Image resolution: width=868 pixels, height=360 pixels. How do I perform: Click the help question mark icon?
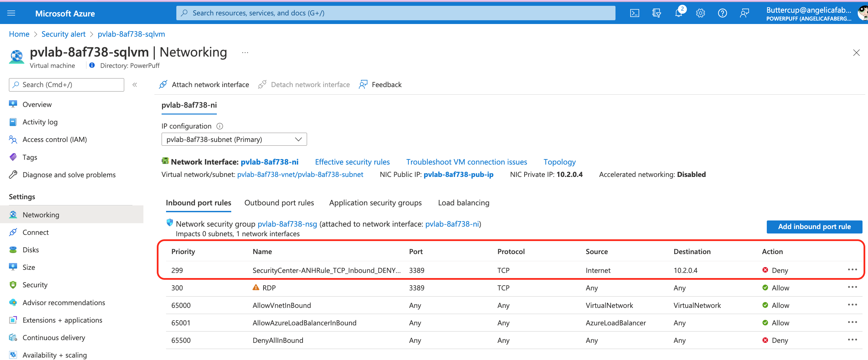[x=722, y=13]
